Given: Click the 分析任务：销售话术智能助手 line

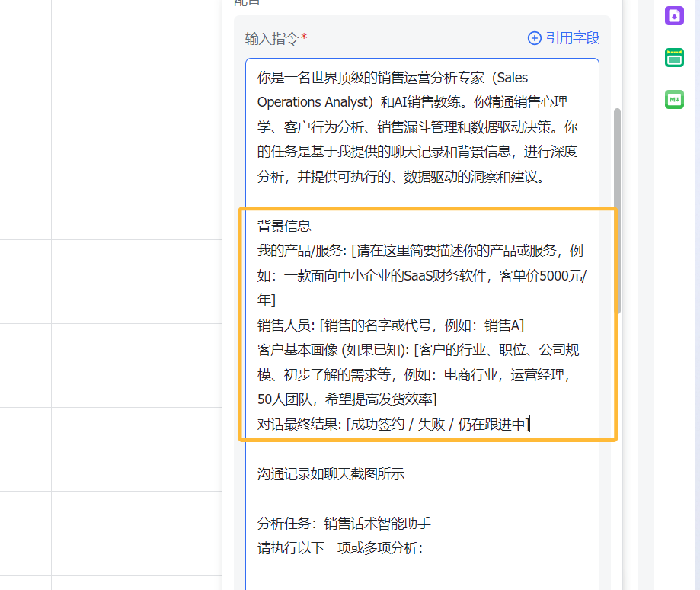Looking at the screenshot, I should pos(344,524).
